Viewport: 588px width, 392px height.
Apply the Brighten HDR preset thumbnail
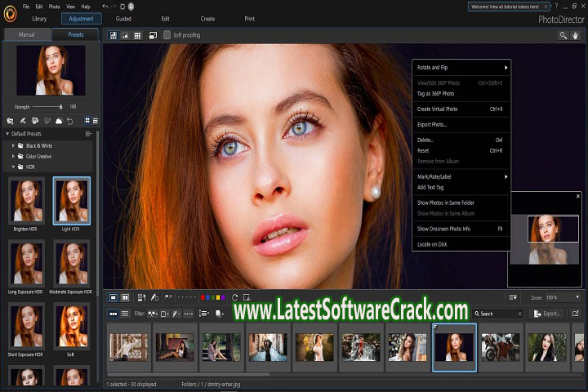pos(26,201)
